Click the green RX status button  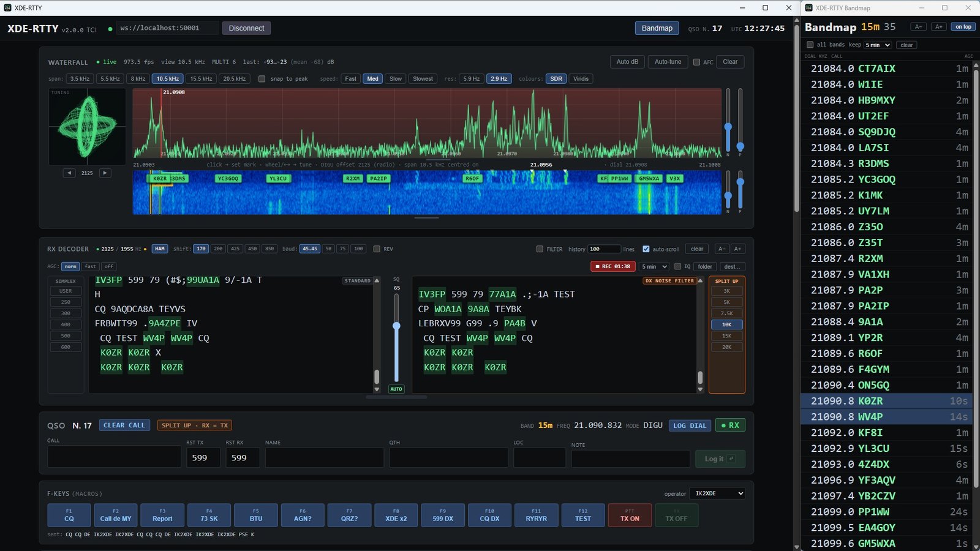730,425
